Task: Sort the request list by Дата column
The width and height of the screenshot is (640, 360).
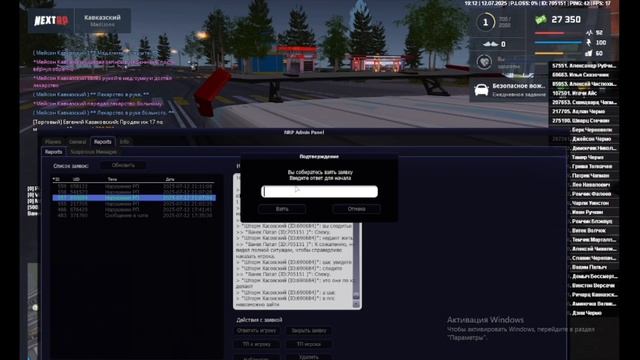Action: (x=170, y=179)
